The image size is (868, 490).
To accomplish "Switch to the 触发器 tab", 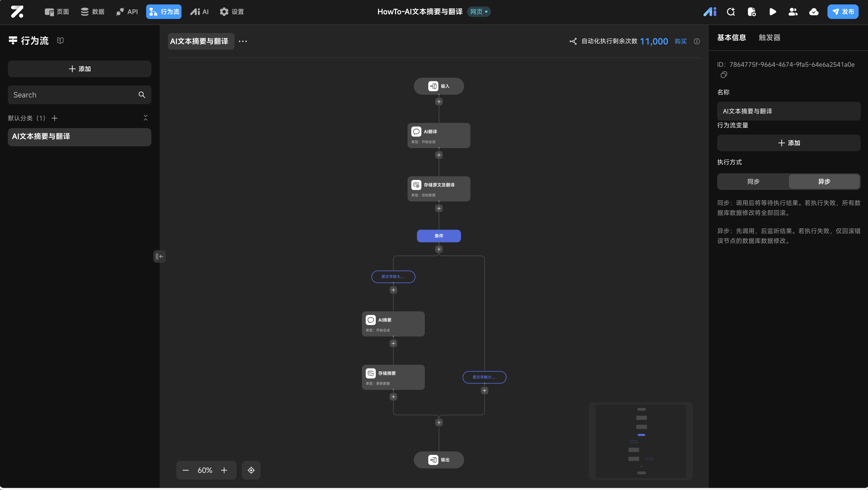I will point(769,37).
